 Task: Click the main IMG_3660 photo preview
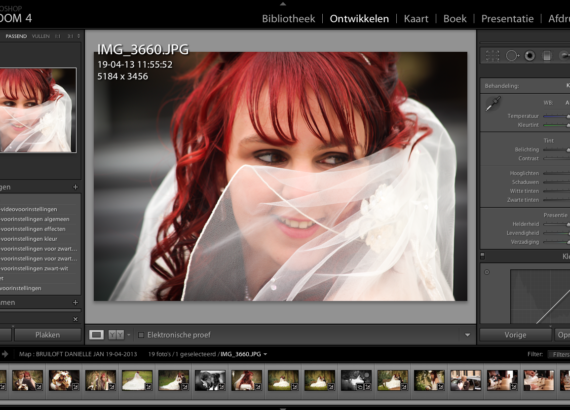click(x=280, y=176)
